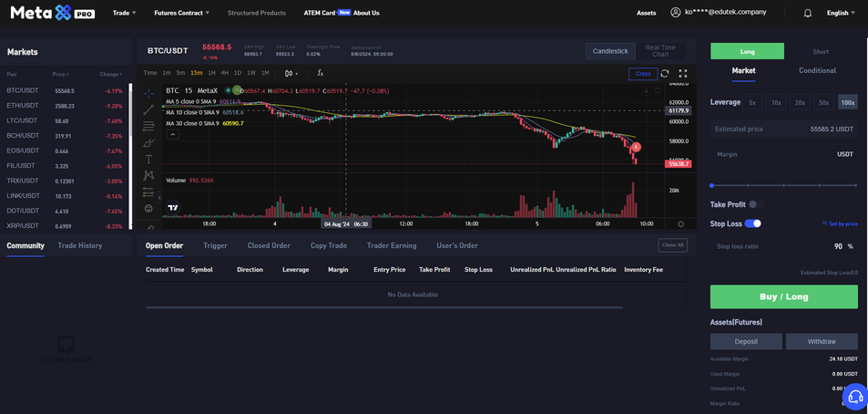Open customer support headset chat

[x=854, y=397]
